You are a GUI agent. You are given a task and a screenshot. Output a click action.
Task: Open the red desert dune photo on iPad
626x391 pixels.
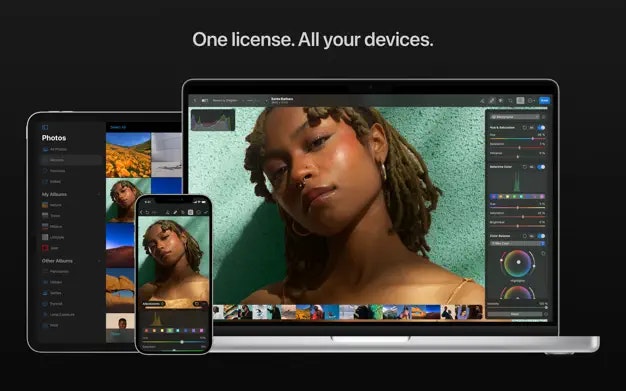[x=120, y=245]
